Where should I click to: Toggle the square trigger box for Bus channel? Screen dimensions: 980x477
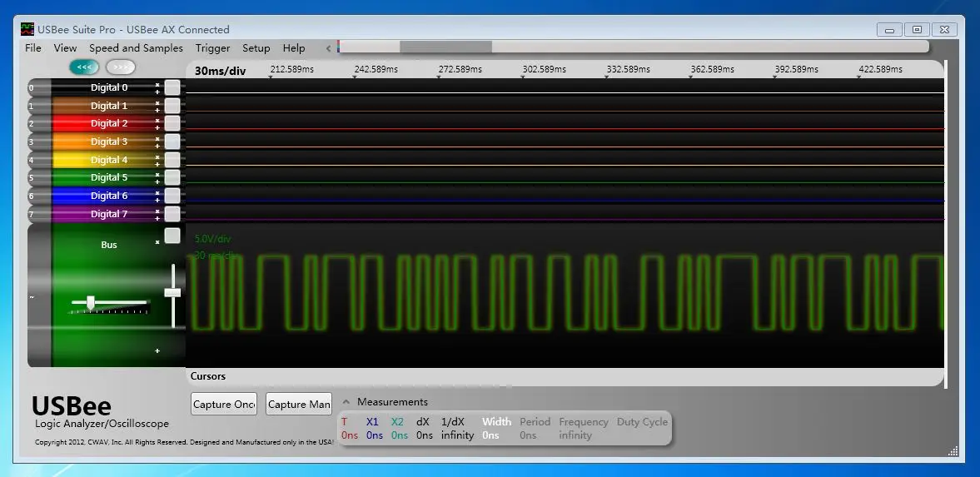(172, 236)
